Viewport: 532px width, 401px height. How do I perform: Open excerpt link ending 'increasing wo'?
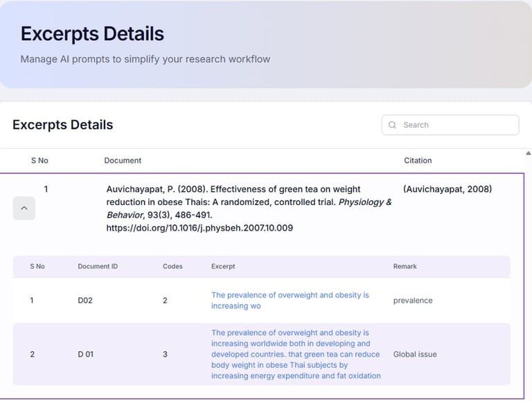pyautogui.click(x=290, y=301)
